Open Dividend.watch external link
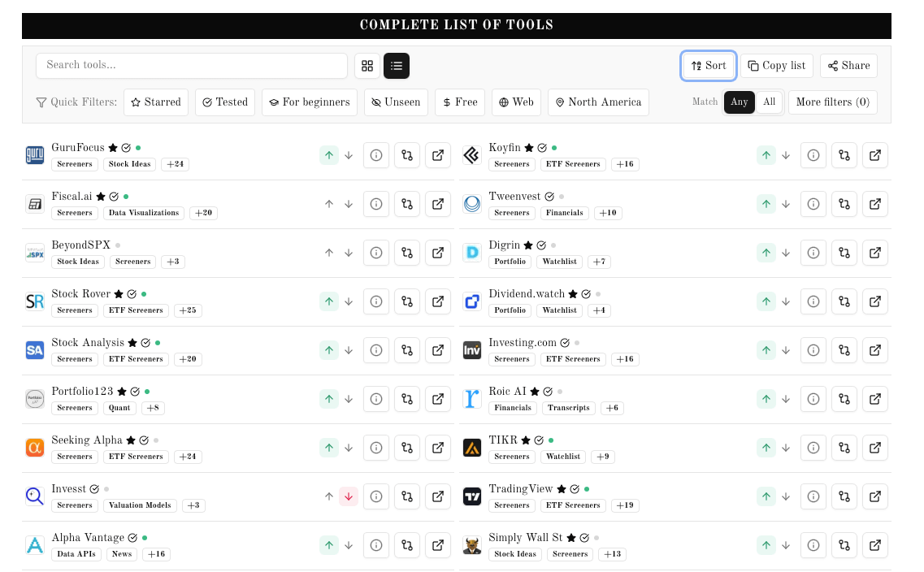 (875, 301)
